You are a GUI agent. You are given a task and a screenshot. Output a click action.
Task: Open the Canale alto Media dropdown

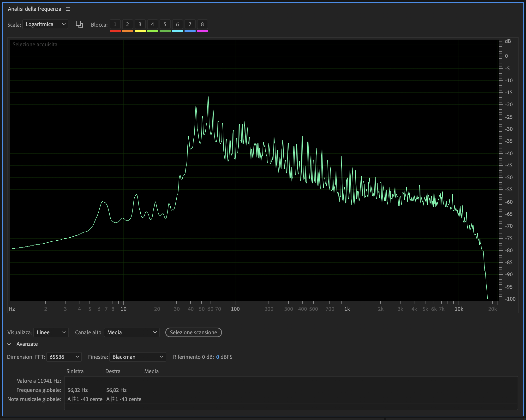[131, 332]
